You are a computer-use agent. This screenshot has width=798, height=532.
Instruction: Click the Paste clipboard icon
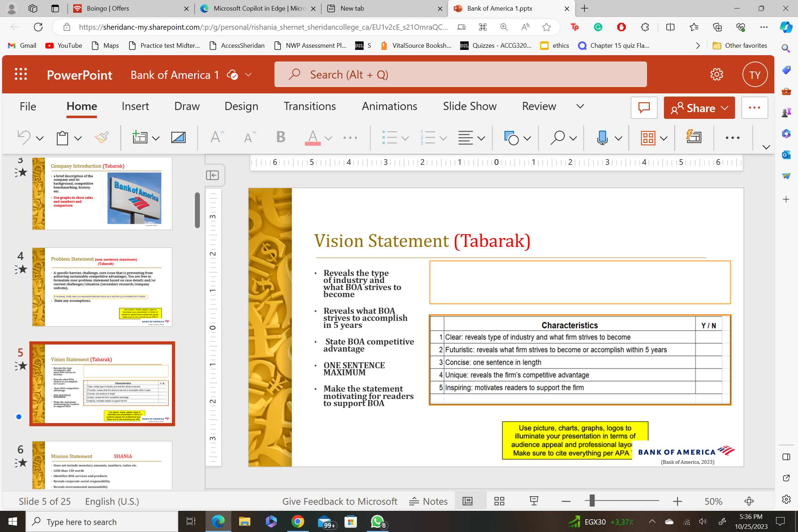pos(62,138)
